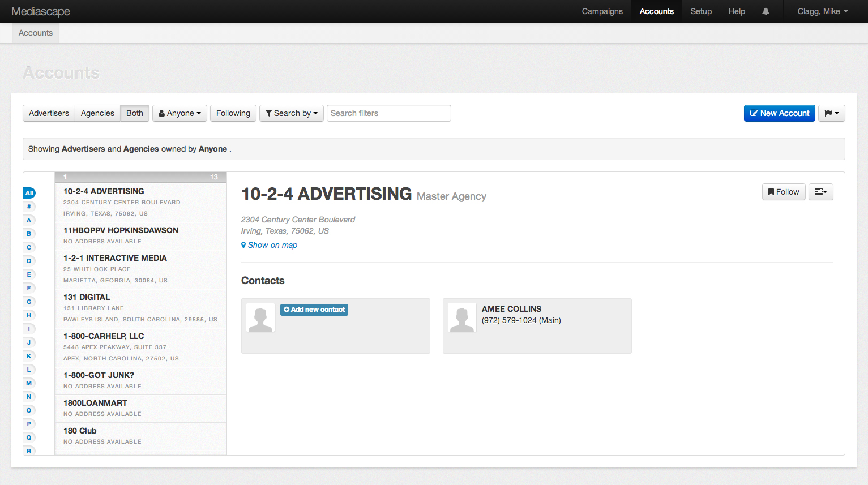Focus the Search filters input field
Viewport: 868px width, 485px height.
[388, 113]
